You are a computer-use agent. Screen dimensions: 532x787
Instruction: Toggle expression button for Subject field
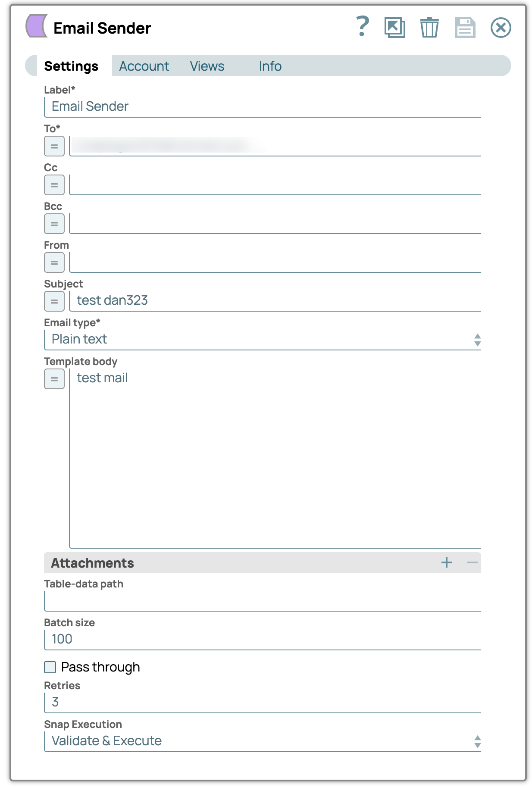tap(54, 301)
